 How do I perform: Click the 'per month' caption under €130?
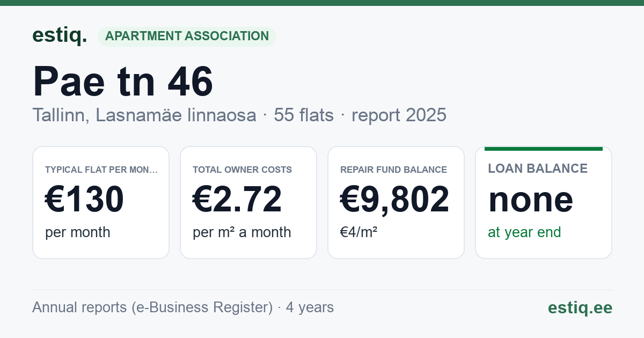coord(78,232)
